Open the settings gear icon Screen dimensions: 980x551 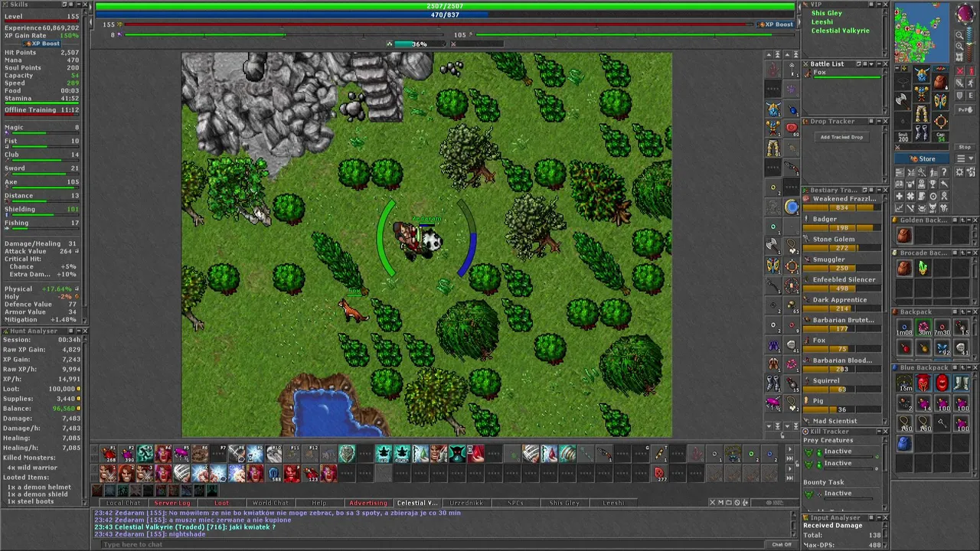tap(959, 172)
